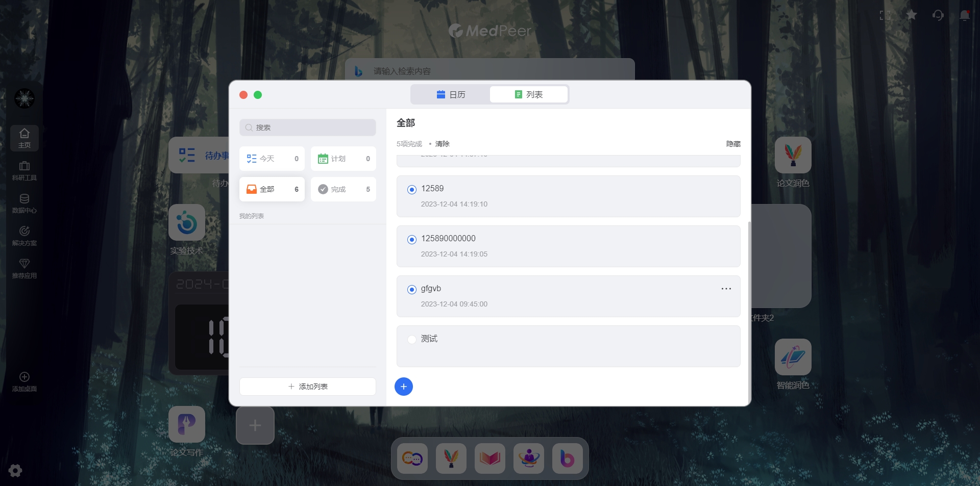Open the feather pen icon in dock
Image resolution: width=980 pixels, height=486 pixels.
451,458
